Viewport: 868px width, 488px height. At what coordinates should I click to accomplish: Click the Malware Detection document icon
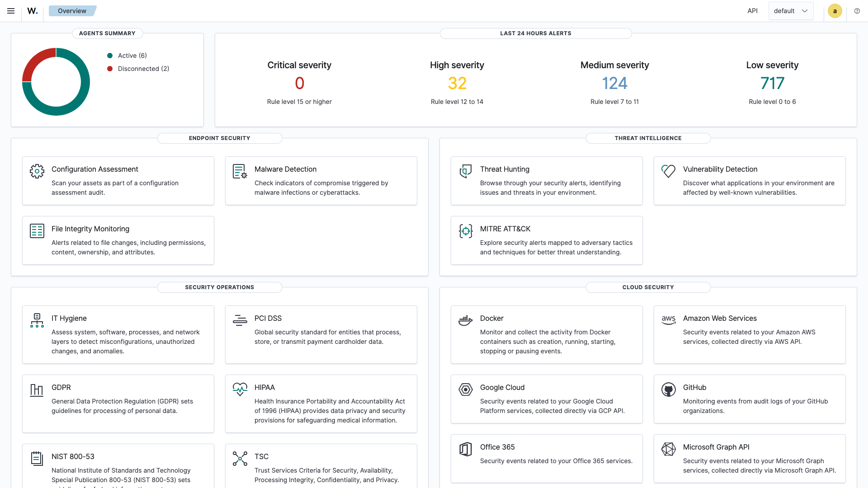(x=240, y=171)
